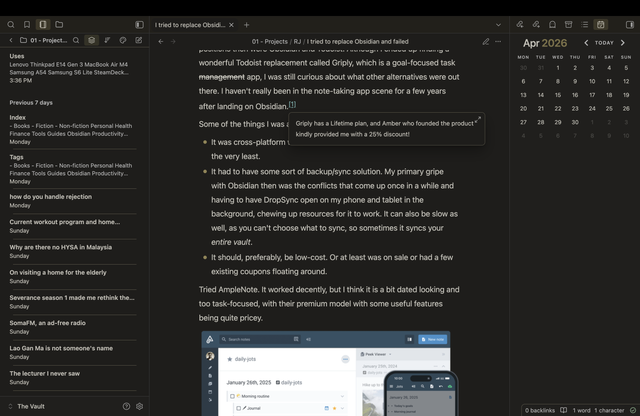Image resolution: width=640 pixels, height=416 pixels.
Task: Open footnote reference [1] after Obsidian
Action: coord(292,105)
